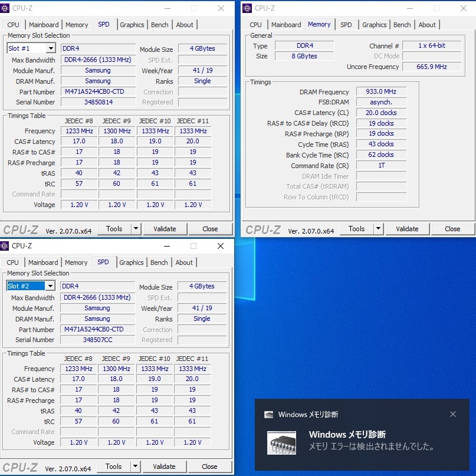Select CPU tab in Memory window
This screenshot has width=476, height=476.
point(255,25)
